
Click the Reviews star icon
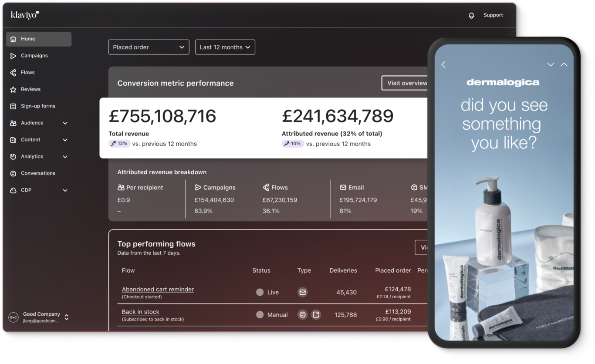pyautogui.click(x=13, y=89)
